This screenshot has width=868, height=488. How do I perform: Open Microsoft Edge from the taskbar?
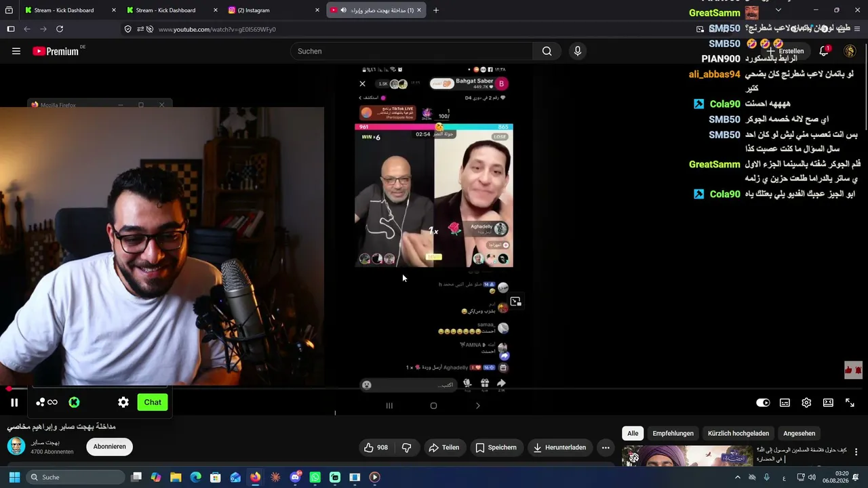point(195,477)
